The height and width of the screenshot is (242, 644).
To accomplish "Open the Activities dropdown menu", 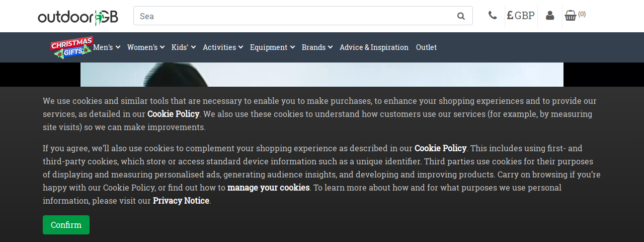I will 223,47.
